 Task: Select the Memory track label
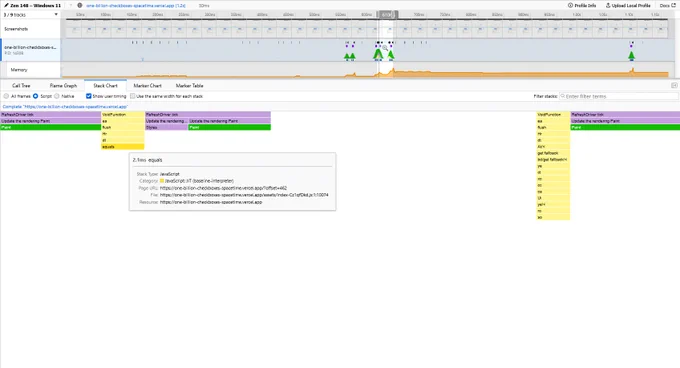click(19, 70)
